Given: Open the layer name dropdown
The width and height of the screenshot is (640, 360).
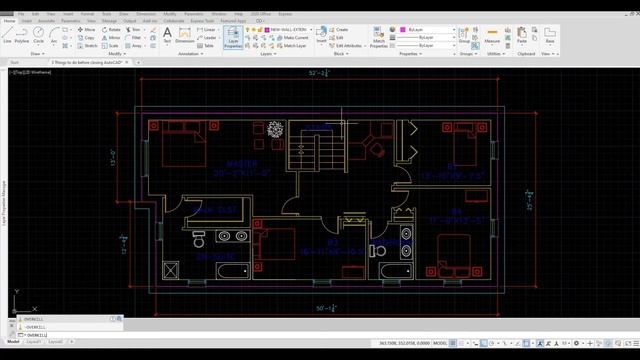Looking at the screenshot, I should [311, 30].
